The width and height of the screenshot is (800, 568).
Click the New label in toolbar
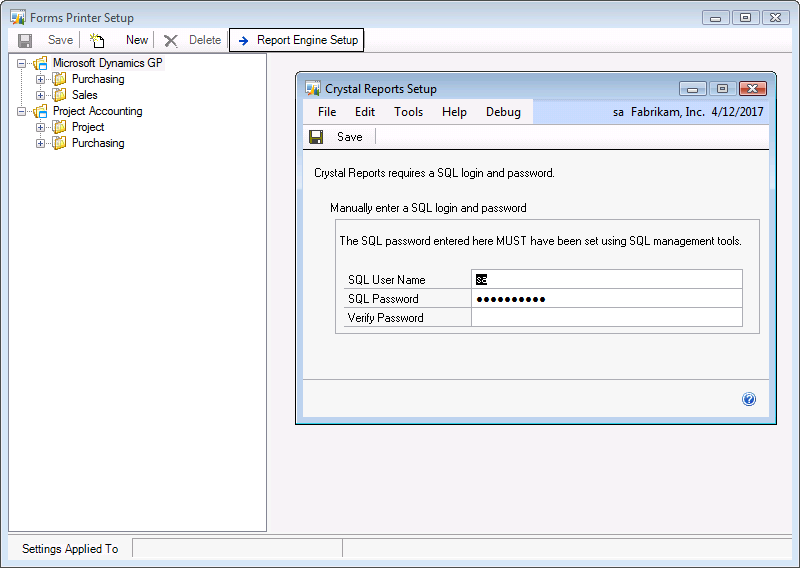coord(137,40)
